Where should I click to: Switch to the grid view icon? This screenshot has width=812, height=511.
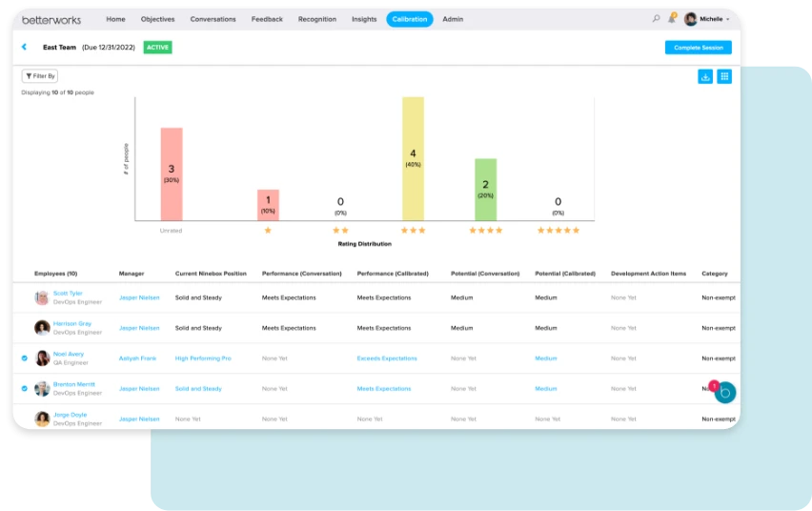[724, 76]
